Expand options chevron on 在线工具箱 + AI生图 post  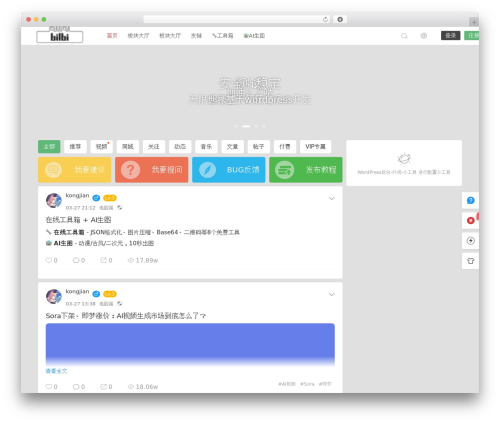click(x=331, y=198)
